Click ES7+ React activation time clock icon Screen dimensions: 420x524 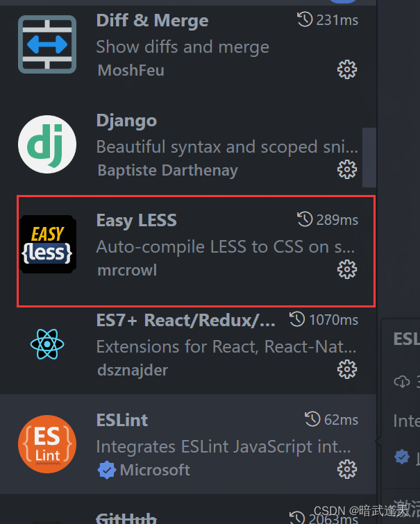tap(297, 319)
